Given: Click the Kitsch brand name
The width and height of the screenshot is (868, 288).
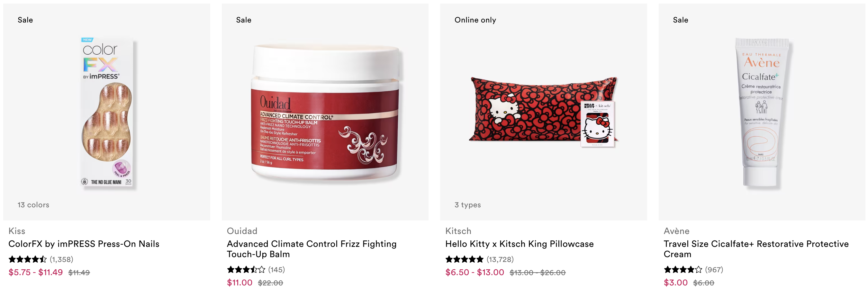Looking at the screenshot, I should tap(458, 231).
